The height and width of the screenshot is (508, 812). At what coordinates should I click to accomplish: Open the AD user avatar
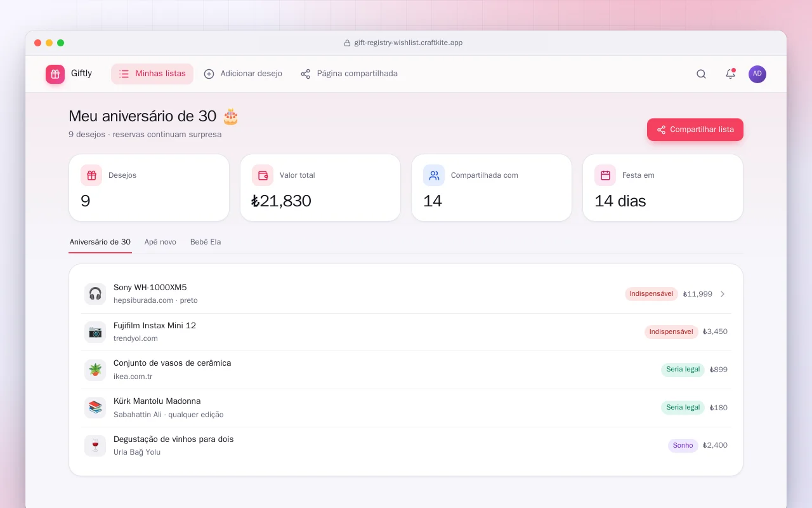click(757, 74)
